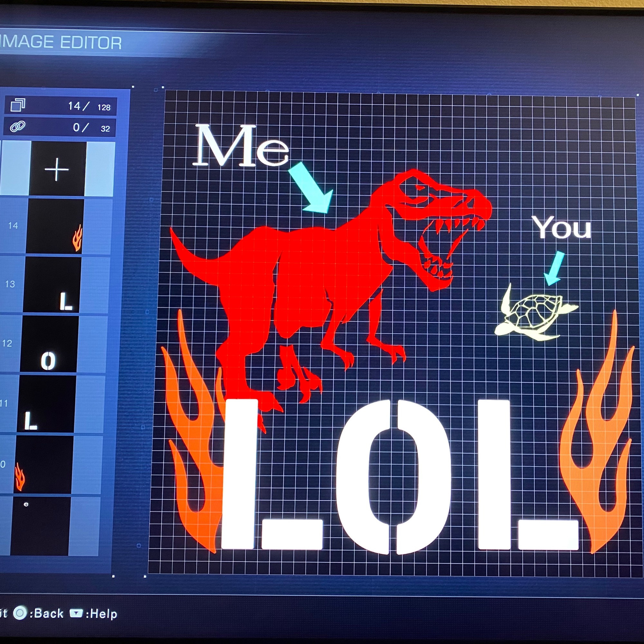Click the circle Back button hint
This screenshot has height=644, width=644.
[x=38, y=613]
